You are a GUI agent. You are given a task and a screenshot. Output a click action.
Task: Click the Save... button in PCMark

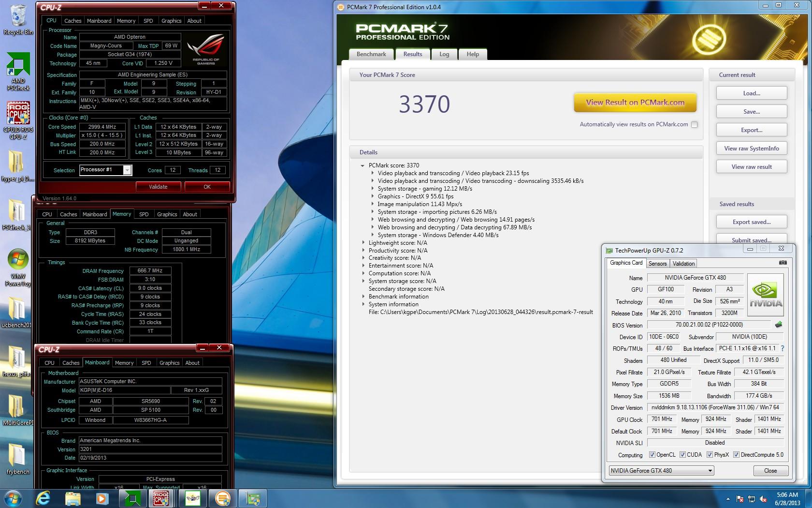point(752,112)
